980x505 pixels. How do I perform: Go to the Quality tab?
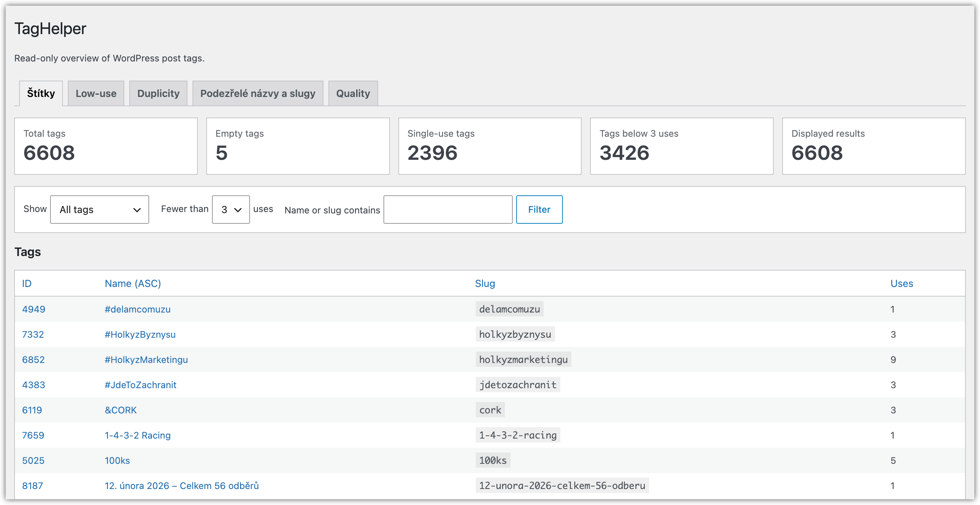click(353, 93)
